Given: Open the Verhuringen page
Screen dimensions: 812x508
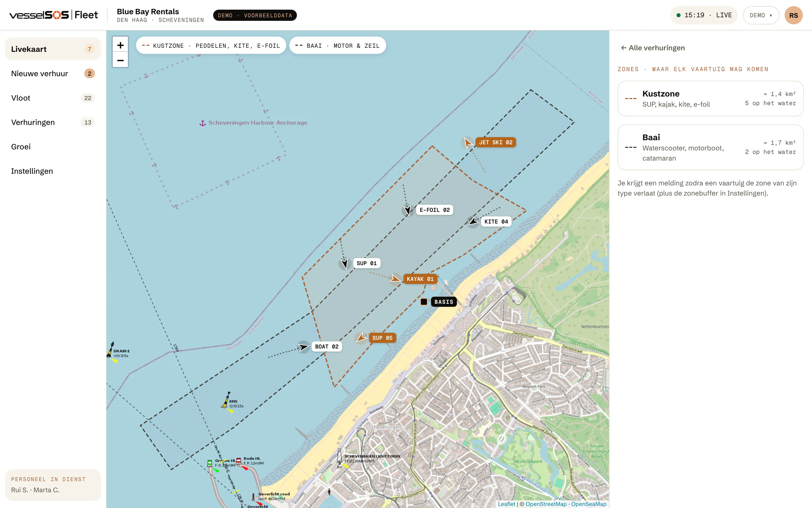Looking at the screenshot, I should coord(53,122).
